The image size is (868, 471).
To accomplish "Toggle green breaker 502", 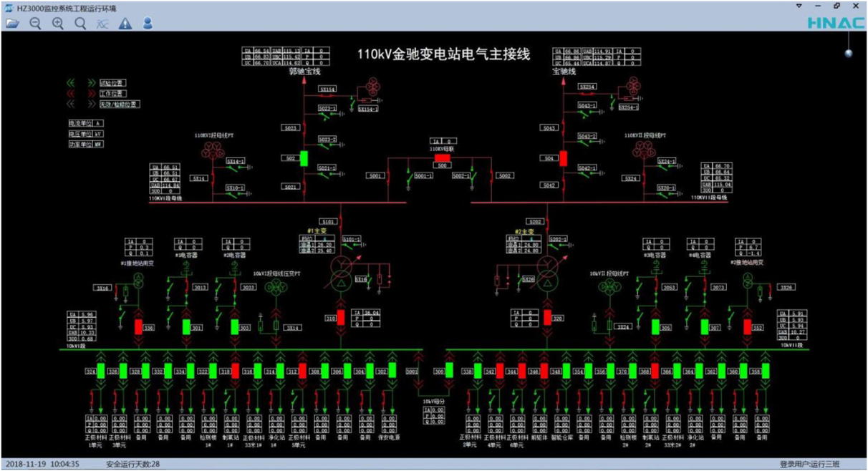I will pyautogui.click(x=304, y=158).
